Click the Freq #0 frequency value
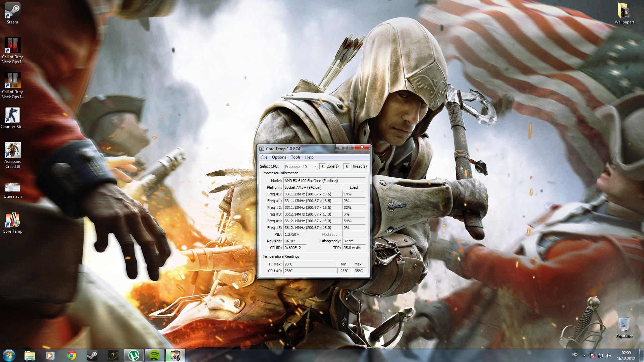Screen dimensions: 644x362 point(313,194)
